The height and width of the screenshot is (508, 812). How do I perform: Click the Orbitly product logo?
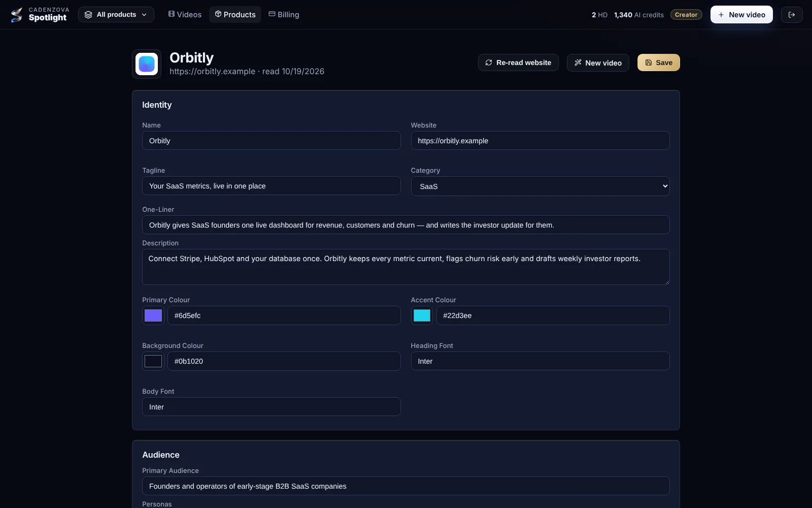[x=147, y=64]
